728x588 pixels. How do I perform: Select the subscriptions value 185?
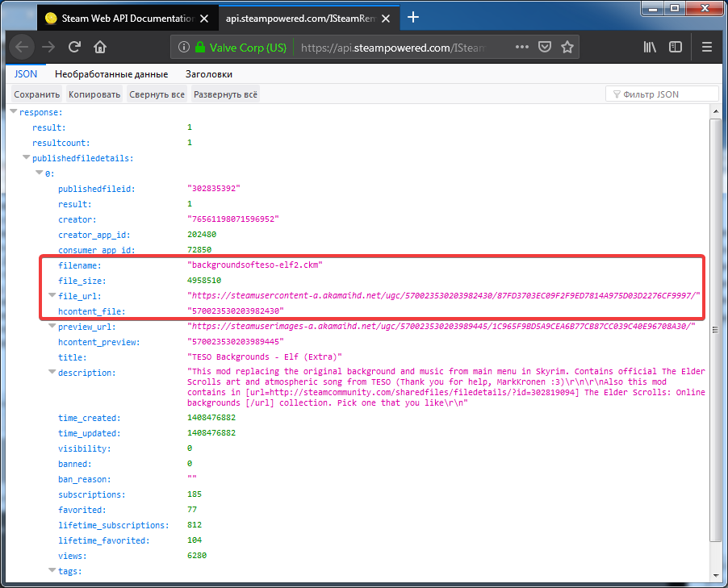point(195,494)
